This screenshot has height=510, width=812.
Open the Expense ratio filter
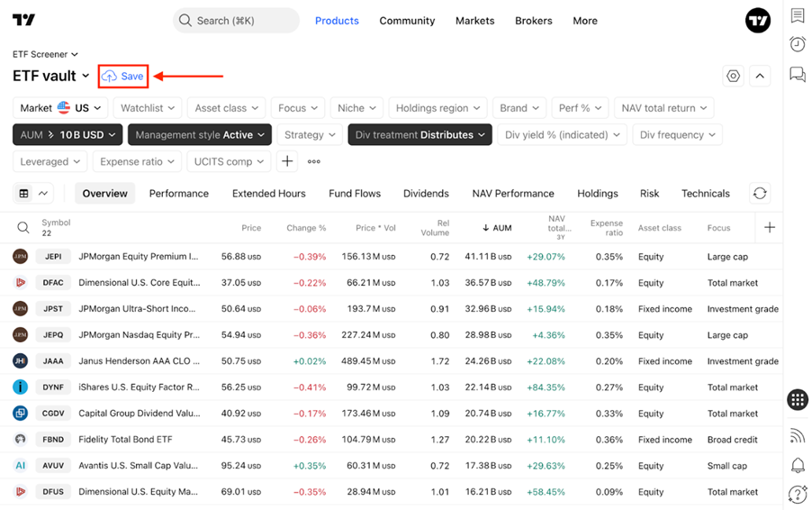(x=137, y=161)
